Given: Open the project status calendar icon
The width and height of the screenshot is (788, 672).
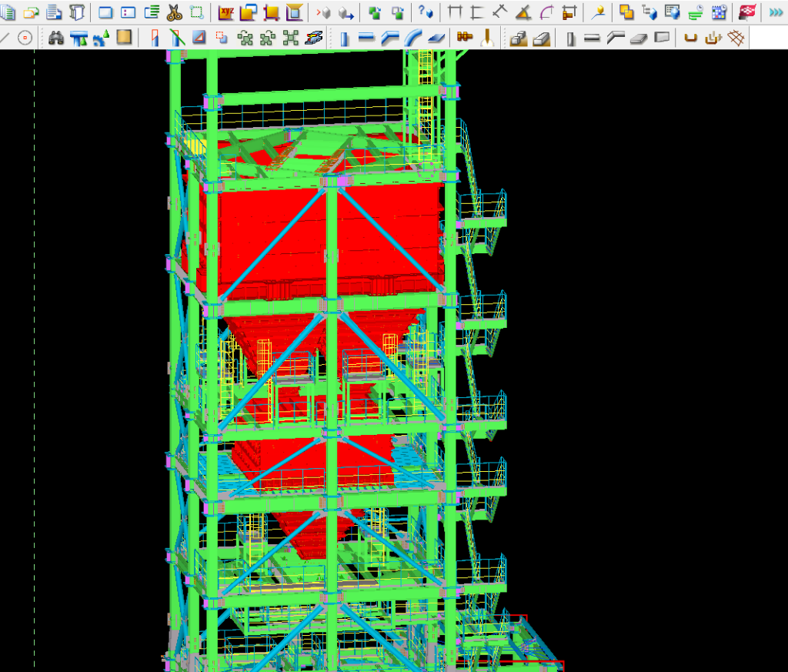Looking at the screenshot, I should [x=719, y=12].
